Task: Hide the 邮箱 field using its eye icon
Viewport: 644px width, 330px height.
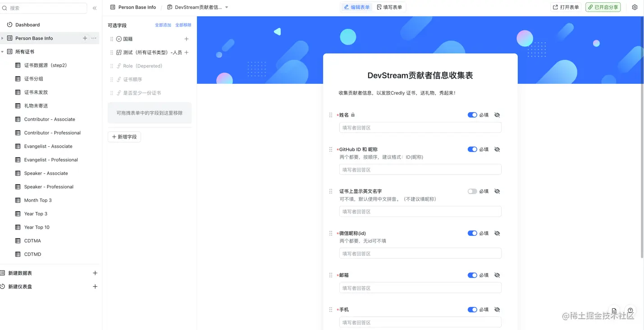Action: point(497,275)
